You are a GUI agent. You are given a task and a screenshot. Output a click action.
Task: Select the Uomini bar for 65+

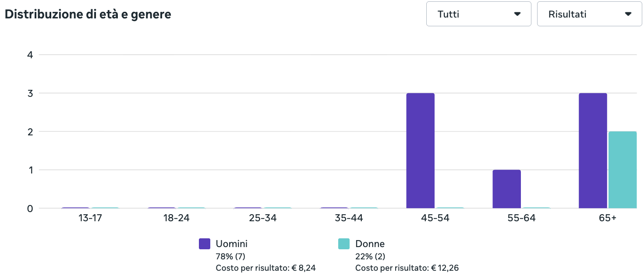point(593,151)
